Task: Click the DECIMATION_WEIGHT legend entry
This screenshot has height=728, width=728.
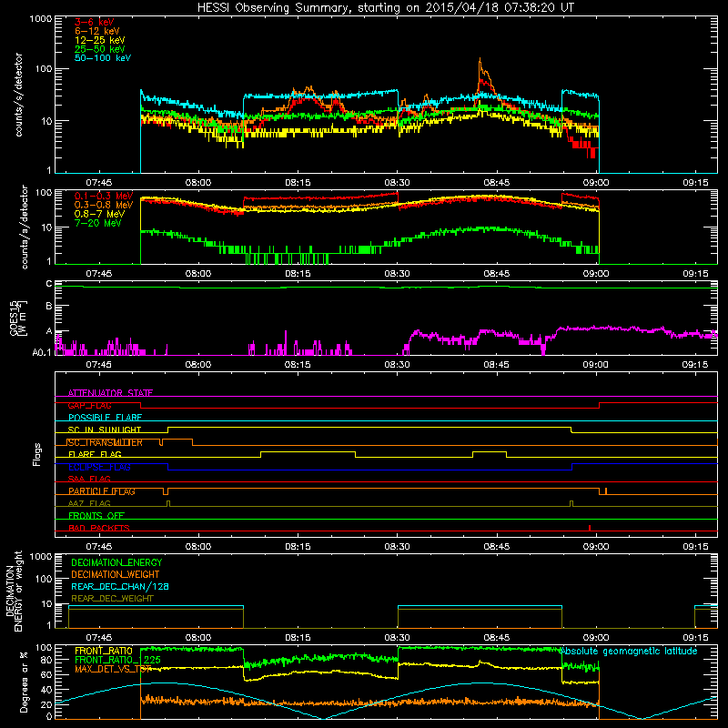Action: (x=116, y=574)
